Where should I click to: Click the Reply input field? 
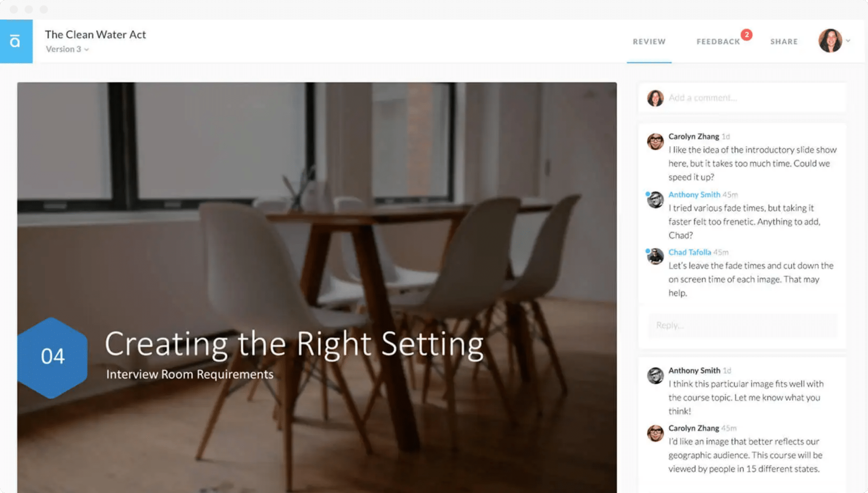(x=743, y=325)
